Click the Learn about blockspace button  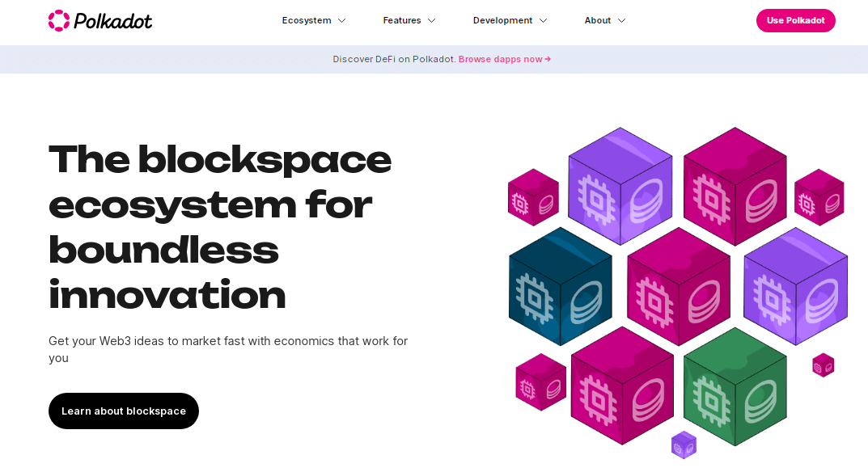[124, 411]
